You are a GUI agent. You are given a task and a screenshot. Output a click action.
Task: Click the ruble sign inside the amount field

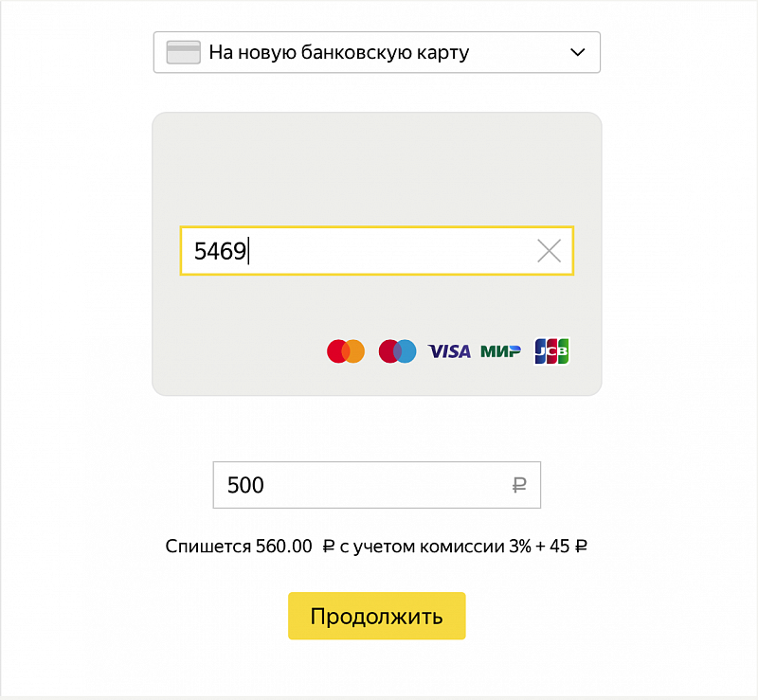click(518, 486)
